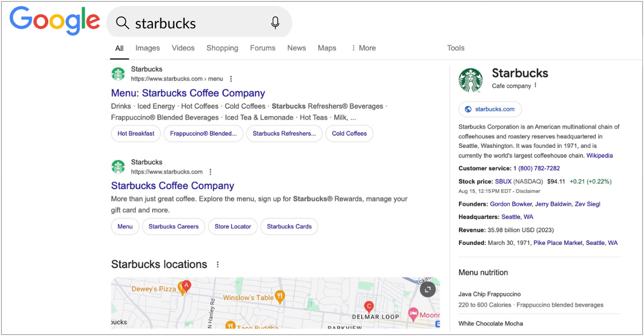Image resolution: width=644 pixels, height=336 pixels.
Task: Open the menu next to Starbucks locations heading
Action: [x=217, y=264]
